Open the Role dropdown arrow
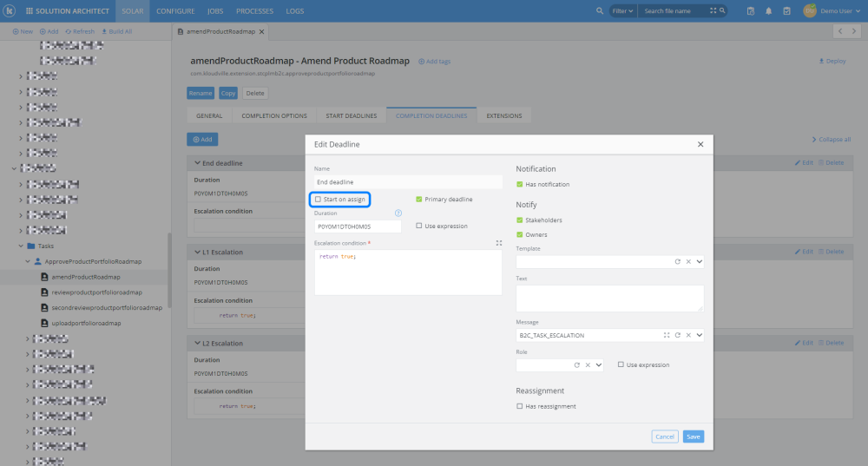868x466 pixels. [599, 365]
